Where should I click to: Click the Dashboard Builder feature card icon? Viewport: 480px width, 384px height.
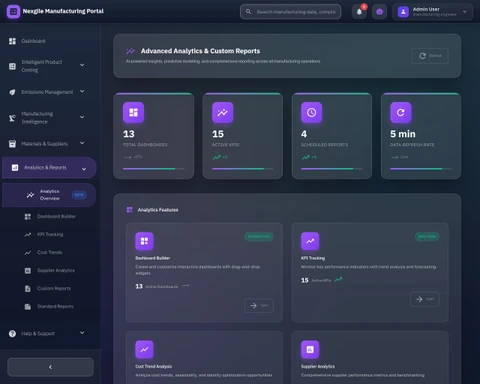144,241
